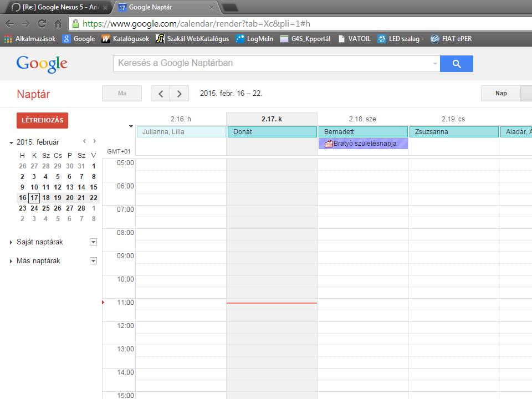Screen dimensions: 532x399
Task: Open the Alkalmazások apps bookmark
Action: (x=30, y=39)
